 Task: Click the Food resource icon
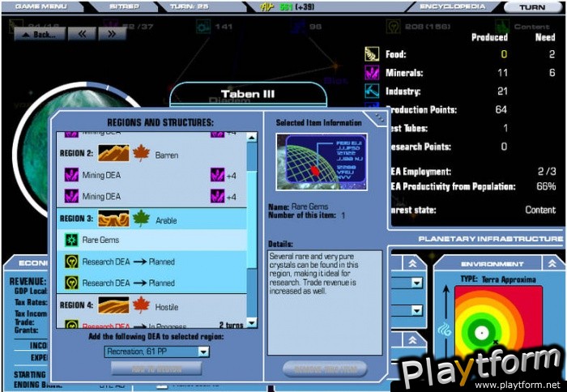coord(372,54)
